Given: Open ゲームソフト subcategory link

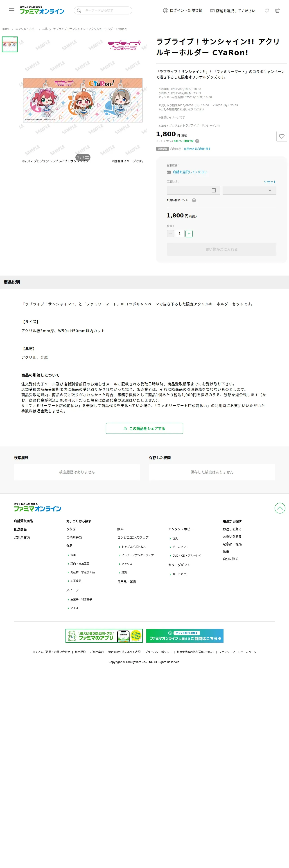Looking at the screenshot, I should [180, 547].
